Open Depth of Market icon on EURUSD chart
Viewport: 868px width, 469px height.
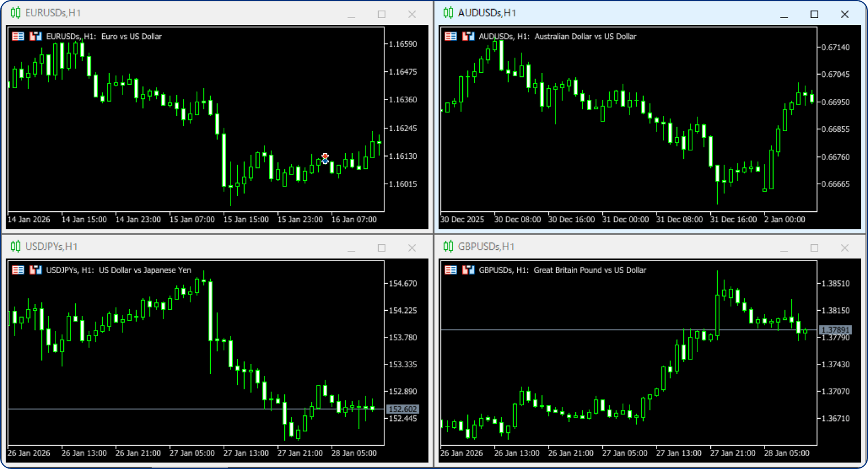(x=36, y=36)
